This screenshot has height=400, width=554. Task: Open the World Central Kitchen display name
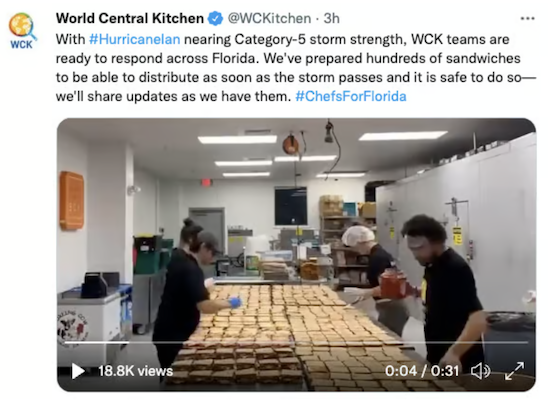[x=130, y=18]
